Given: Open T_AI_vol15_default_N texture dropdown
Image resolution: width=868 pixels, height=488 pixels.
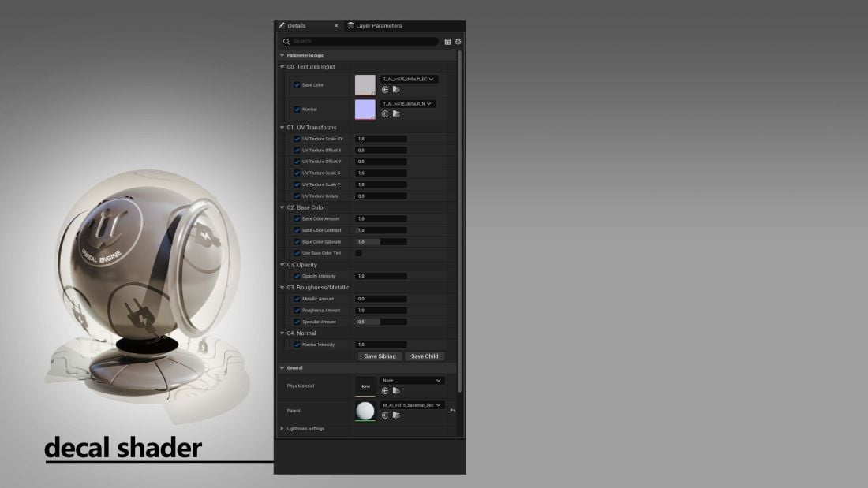Looking at the screenshot, I should 408,103.
